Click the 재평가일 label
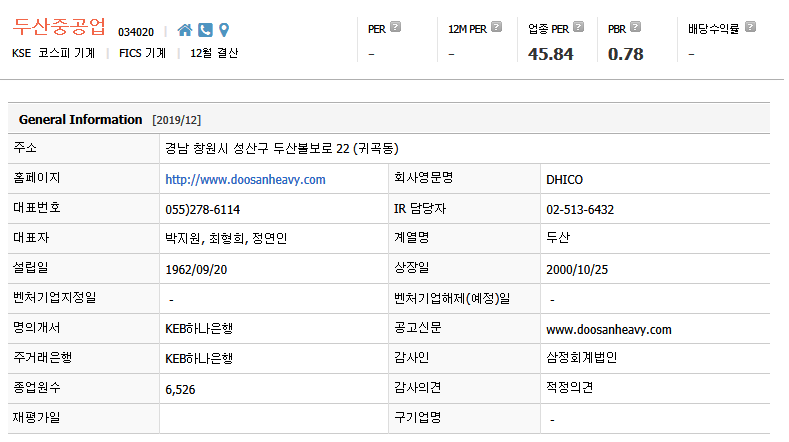789x442 pixels. click(x=37, y=417)
